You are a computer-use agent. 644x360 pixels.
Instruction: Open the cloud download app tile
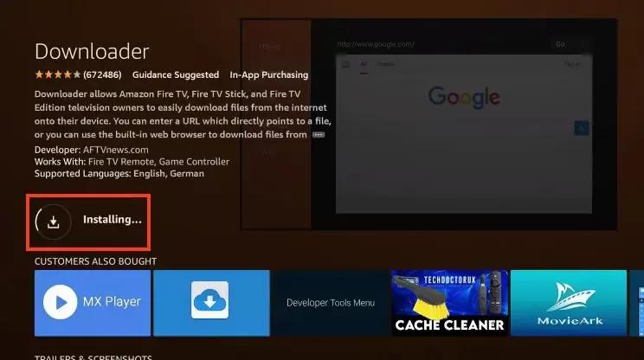(x=211, y=303)
